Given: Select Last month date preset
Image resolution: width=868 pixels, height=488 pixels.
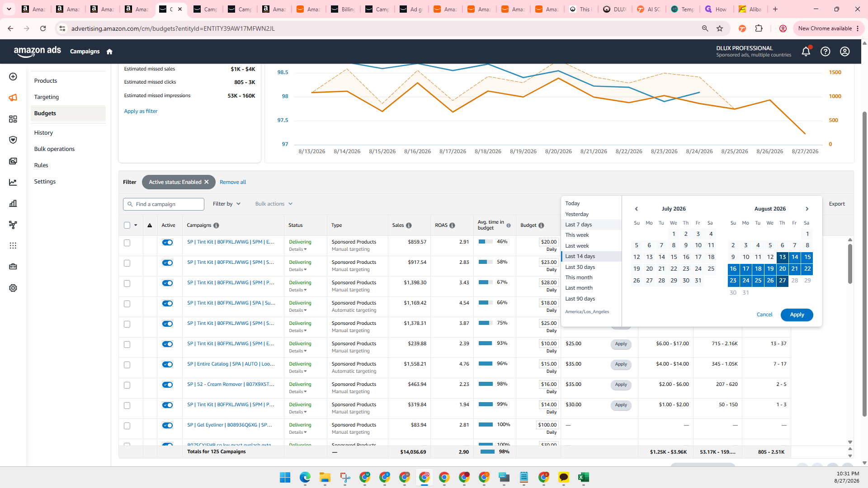Looking at the screenshot, I should (x=579, y=288).
